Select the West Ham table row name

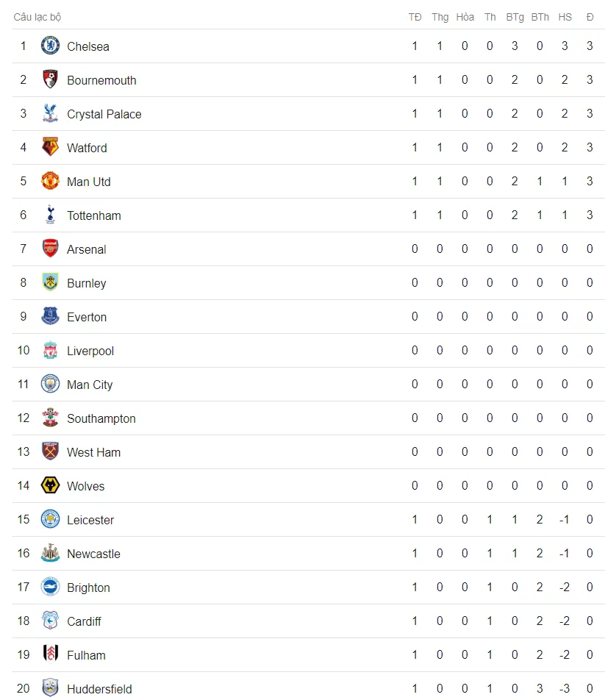pos(93,452)
